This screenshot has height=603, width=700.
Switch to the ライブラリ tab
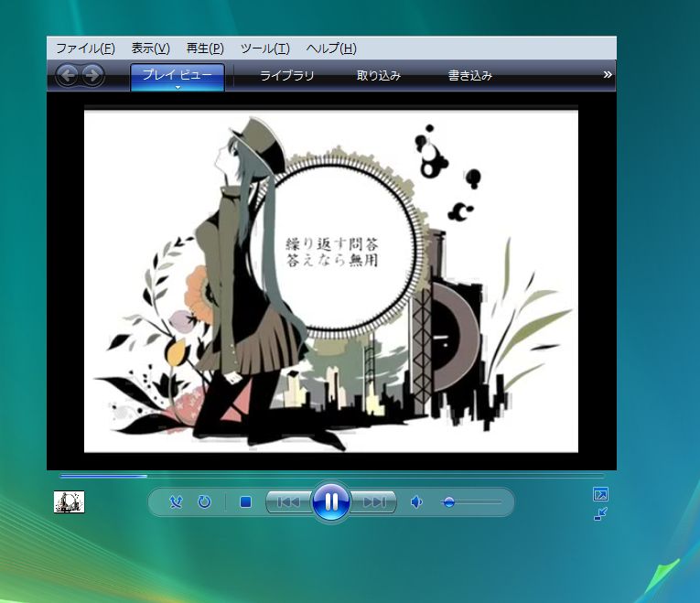[286, 75]
